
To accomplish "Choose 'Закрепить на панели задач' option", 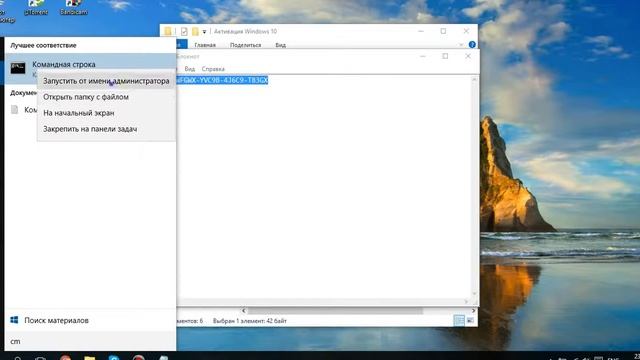I will click(x=90, y=129).
